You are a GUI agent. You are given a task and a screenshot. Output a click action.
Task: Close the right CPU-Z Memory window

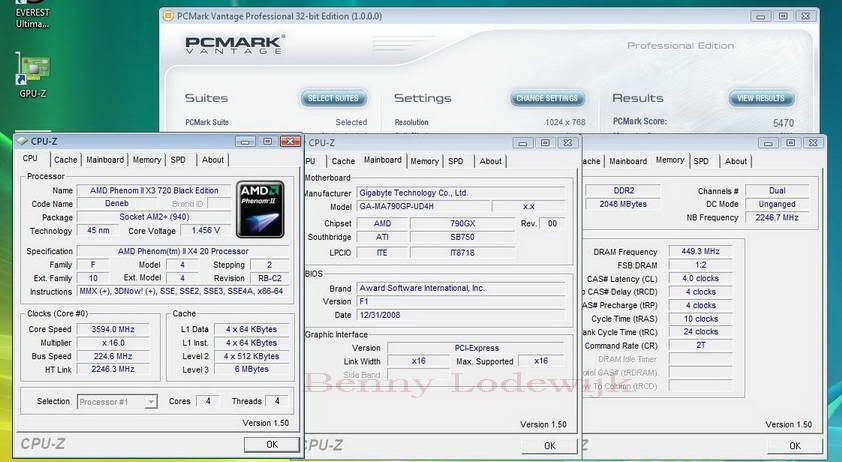click(813, 143)
